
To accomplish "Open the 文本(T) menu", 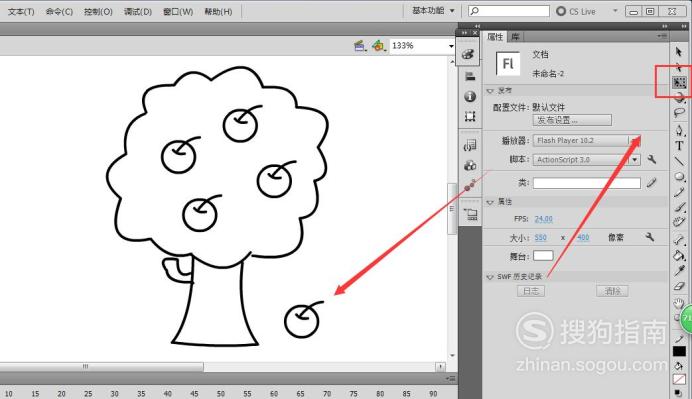I will (x=21, y=11).
